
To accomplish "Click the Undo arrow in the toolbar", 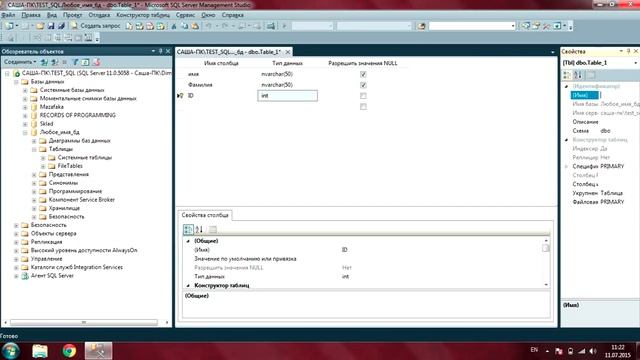I will coord(209,26).
